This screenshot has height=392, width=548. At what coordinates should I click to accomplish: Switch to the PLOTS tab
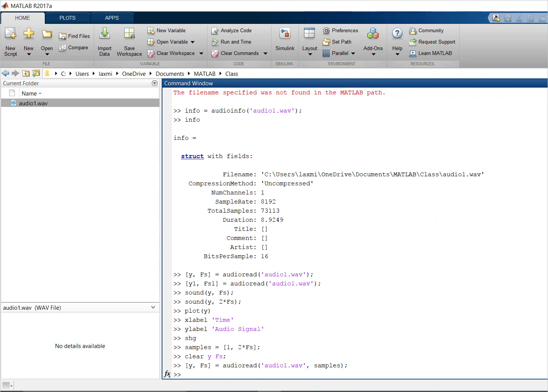(68, 18)
